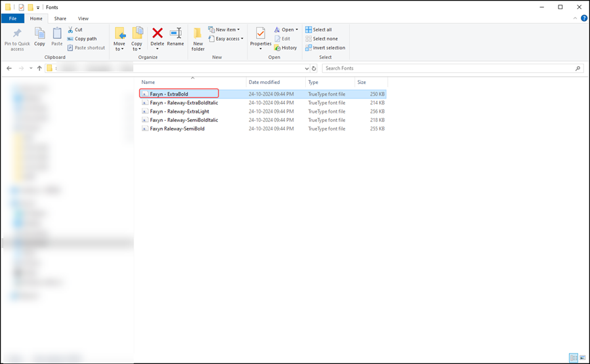The image size is (590, 364).
Task: Switch to large icons view in status bar
Action: pos(582,358)
